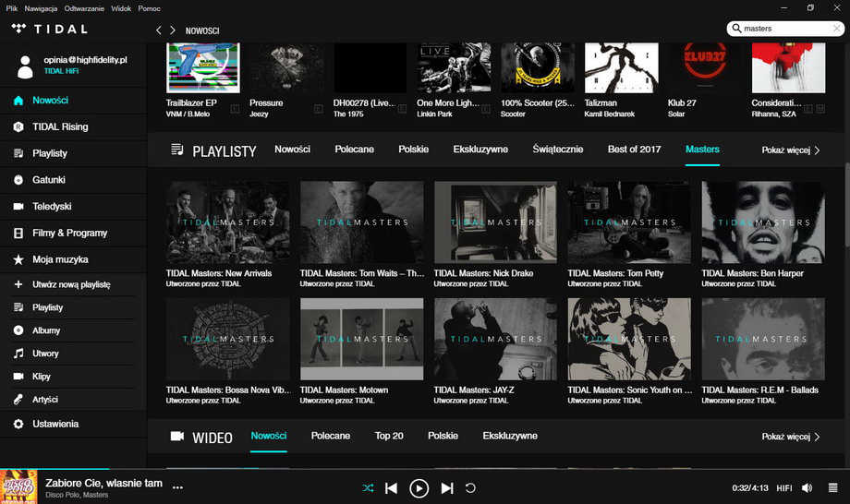Switch to Best of 2017 playlist tab
Viewport: 850px width, 504px height.
click(x=633, y=150)
